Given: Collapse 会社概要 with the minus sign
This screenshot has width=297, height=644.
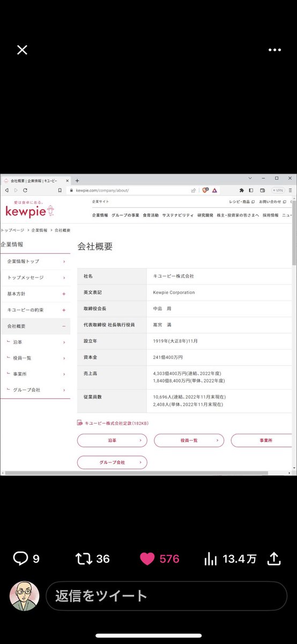Looking at the screenshot, I should tap(64, 326).
